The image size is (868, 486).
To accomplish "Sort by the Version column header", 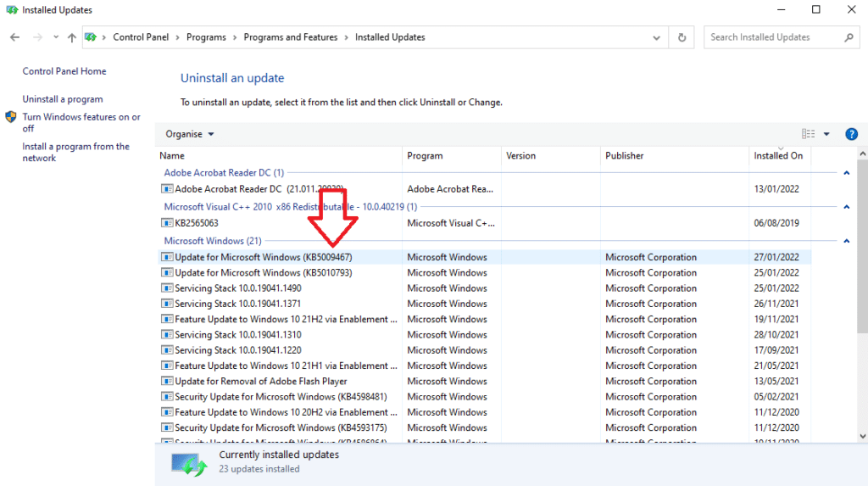I will tap(551, 156).
